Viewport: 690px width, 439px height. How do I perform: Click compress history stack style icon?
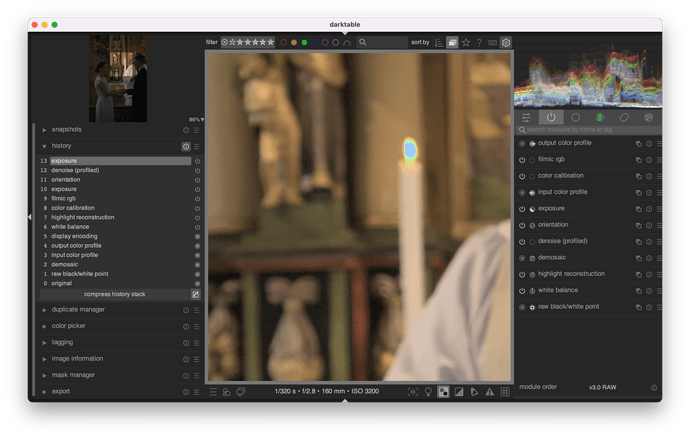195,294
